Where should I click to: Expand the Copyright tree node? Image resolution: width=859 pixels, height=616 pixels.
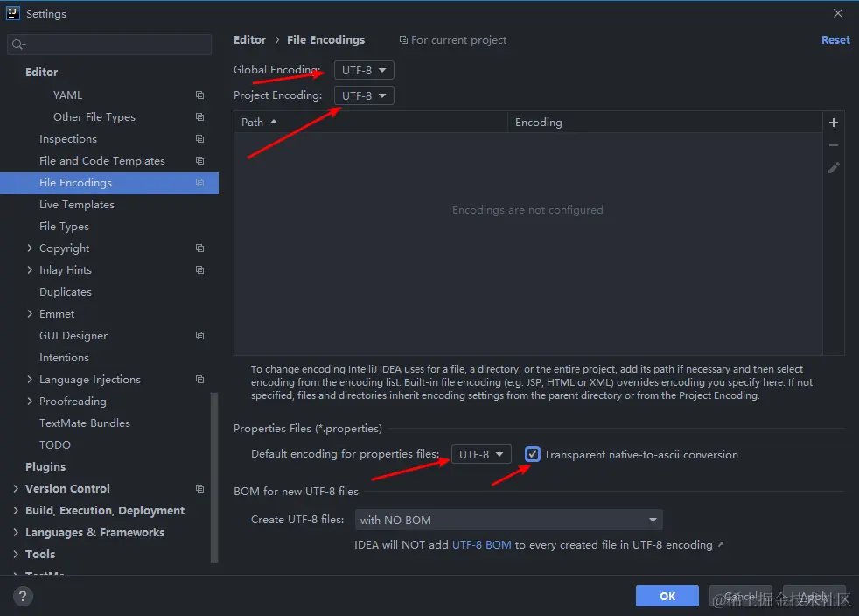click(x=30, y=248)
